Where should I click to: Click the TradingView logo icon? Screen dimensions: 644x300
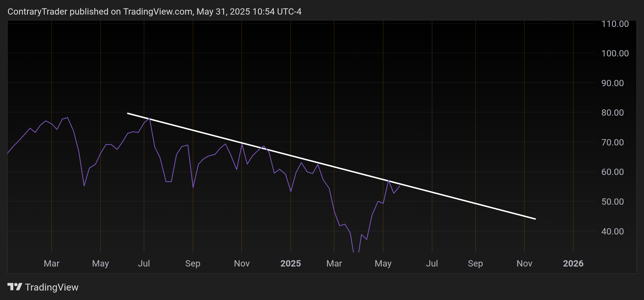click(x=15, y=287)
